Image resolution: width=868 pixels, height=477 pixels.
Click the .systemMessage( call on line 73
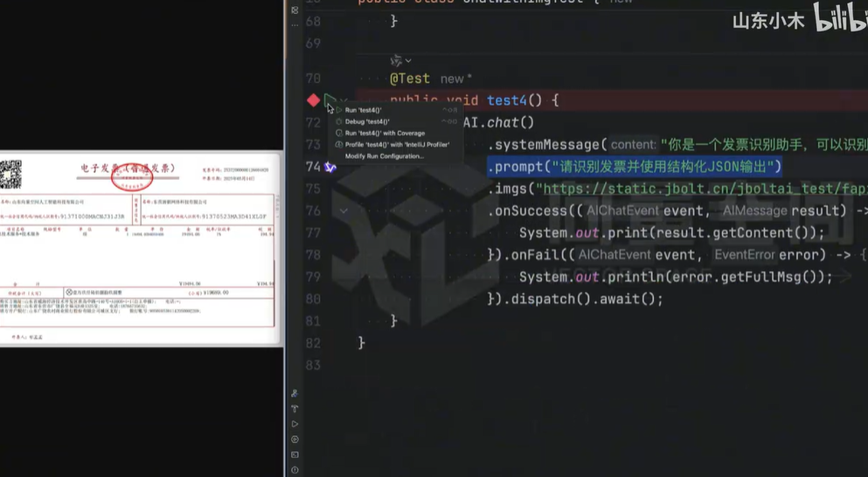(x=547, y=145)
